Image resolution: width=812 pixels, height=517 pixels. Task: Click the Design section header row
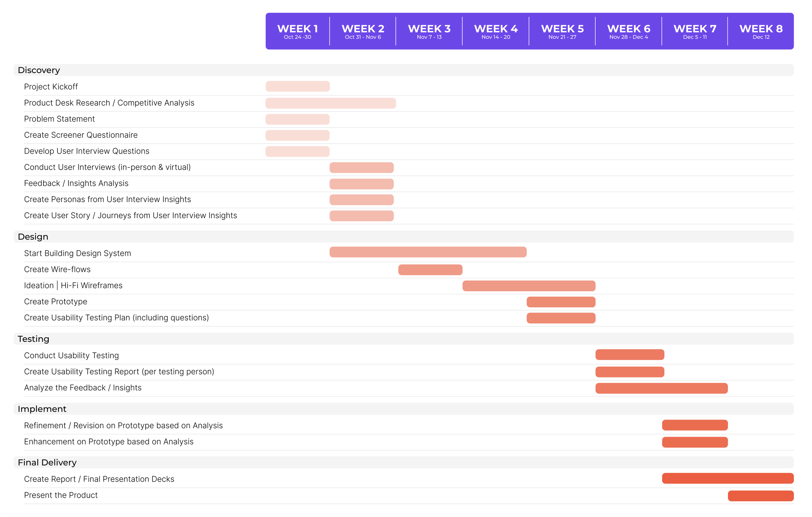click(x=33, y=237)
